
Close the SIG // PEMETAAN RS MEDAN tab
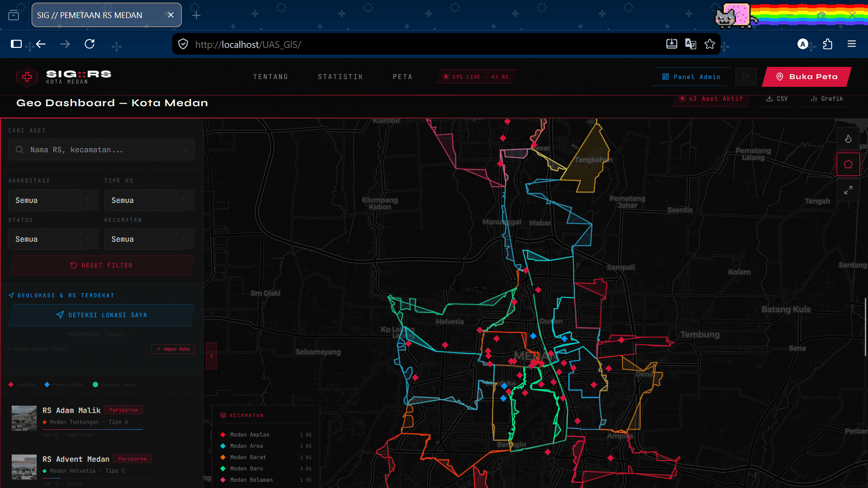[171, 15]
